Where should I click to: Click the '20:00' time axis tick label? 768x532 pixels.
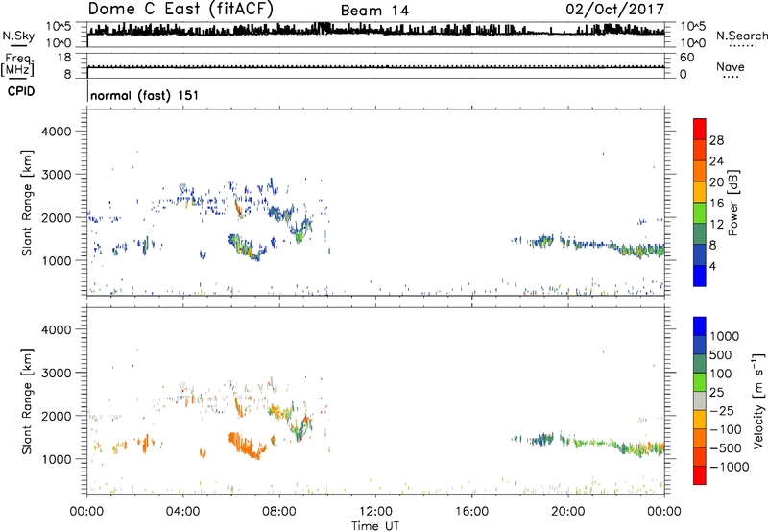click(x=567, y=512)
